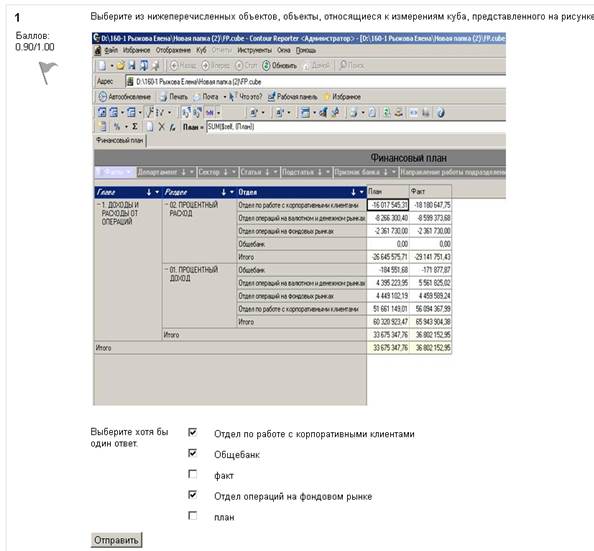Viewport: 594px width, 551px height.
Task: Click the 'Что это?' help pointer button
Action: pos(245,97)
